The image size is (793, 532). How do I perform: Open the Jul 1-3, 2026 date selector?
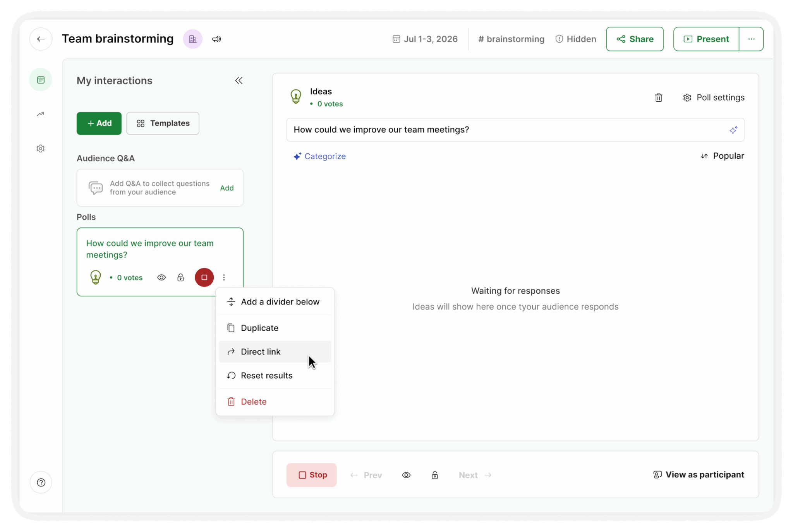click(x=425, y=39)
